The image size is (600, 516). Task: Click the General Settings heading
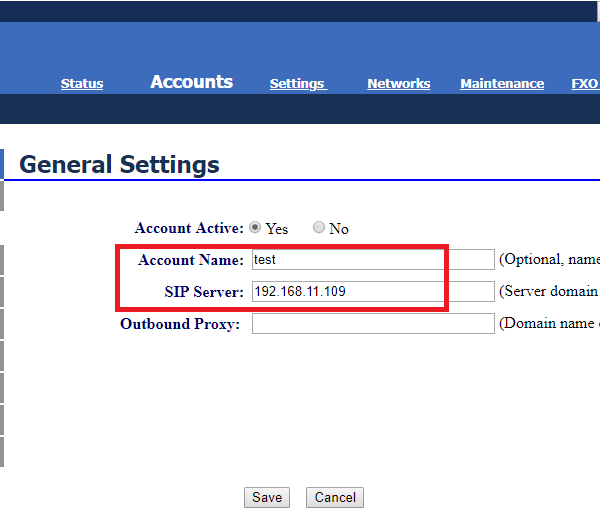[119, 164]
